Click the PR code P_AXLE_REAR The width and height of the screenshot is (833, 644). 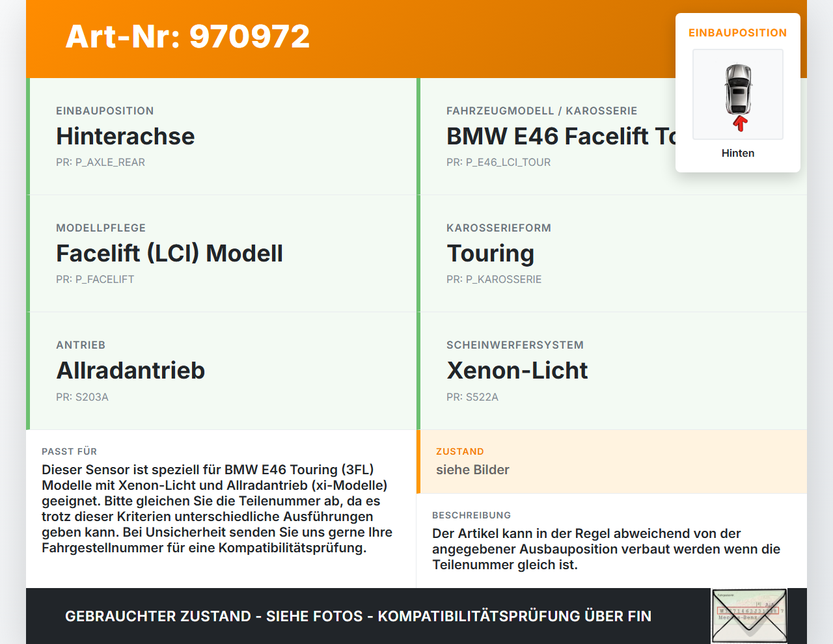pos(100,162)
